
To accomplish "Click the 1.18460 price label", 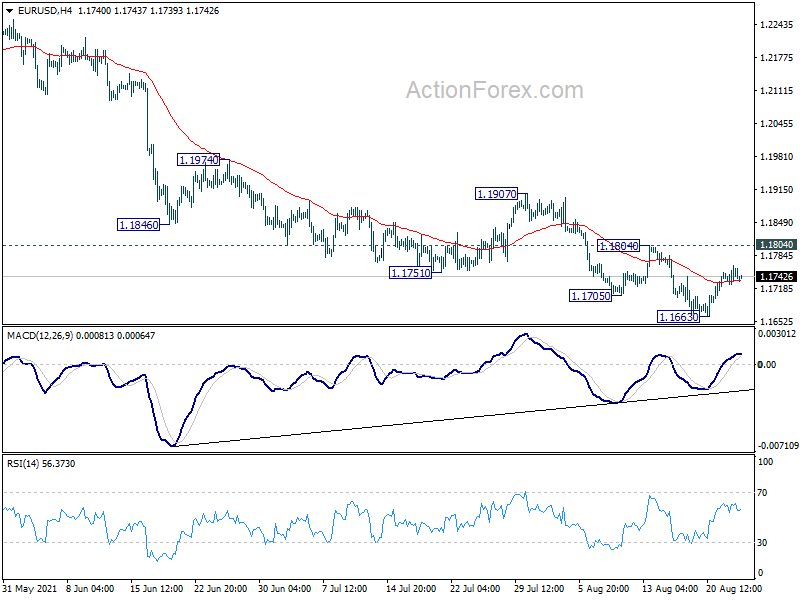I will tap(138, 224).
